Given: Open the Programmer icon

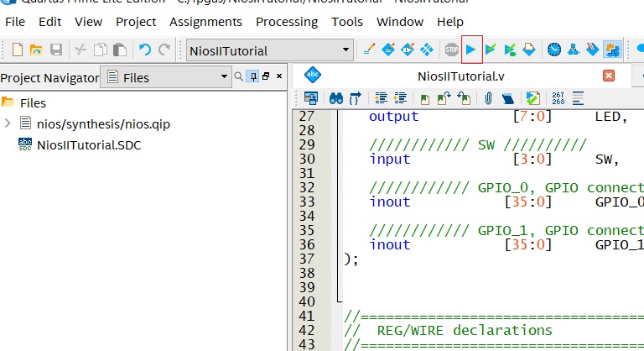Looking at the screenshot, I should pyautogui.click(x=592, y=50).
